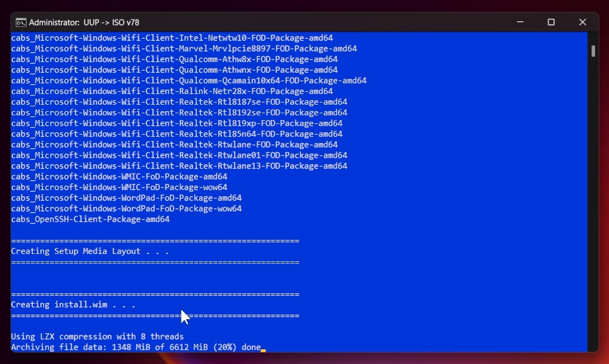Screen dimensions: 609x364
Task: Select the cabs_OpenSSH-Client-Package-amd64 line
Action: [90, 219]
